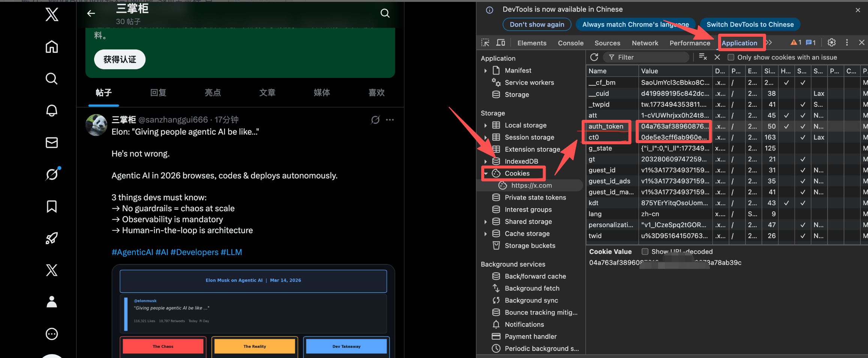Open Storage buckets item
The image size is (868, 358).
(x=530, y=246)
